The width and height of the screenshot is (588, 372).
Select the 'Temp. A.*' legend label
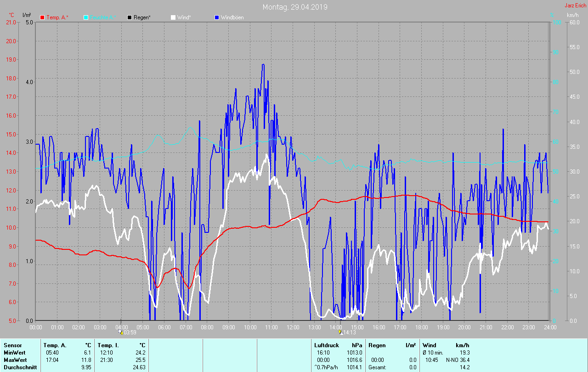click(57, 17)
